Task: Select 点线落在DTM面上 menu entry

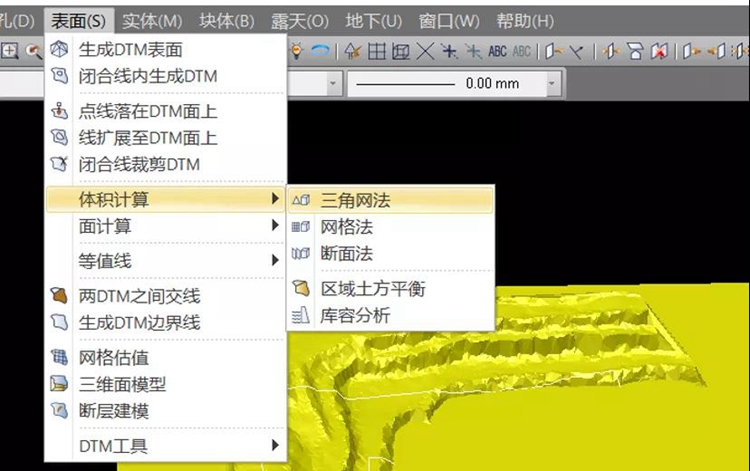Action: tap(165, 111)
